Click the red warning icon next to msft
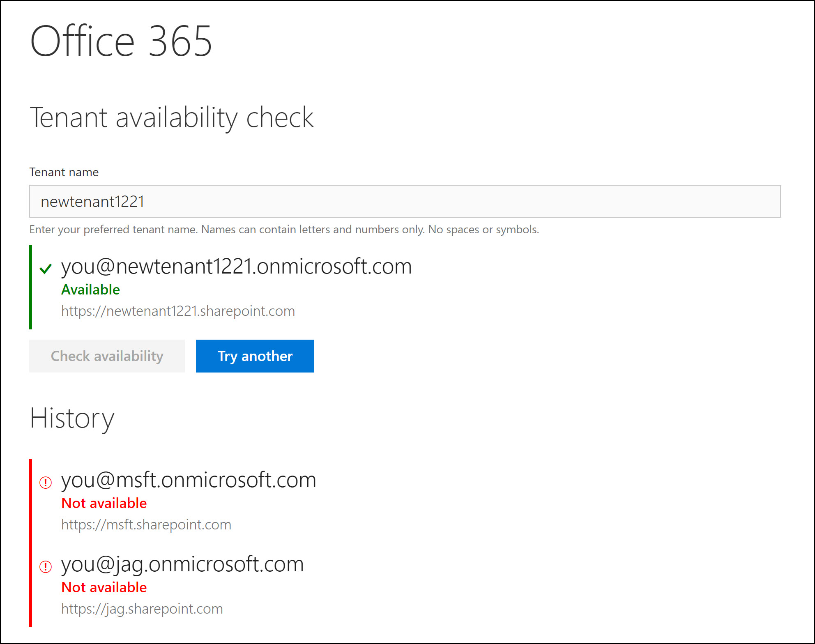Viewport: 815px width, 644px height. click(x=46, y=482)
